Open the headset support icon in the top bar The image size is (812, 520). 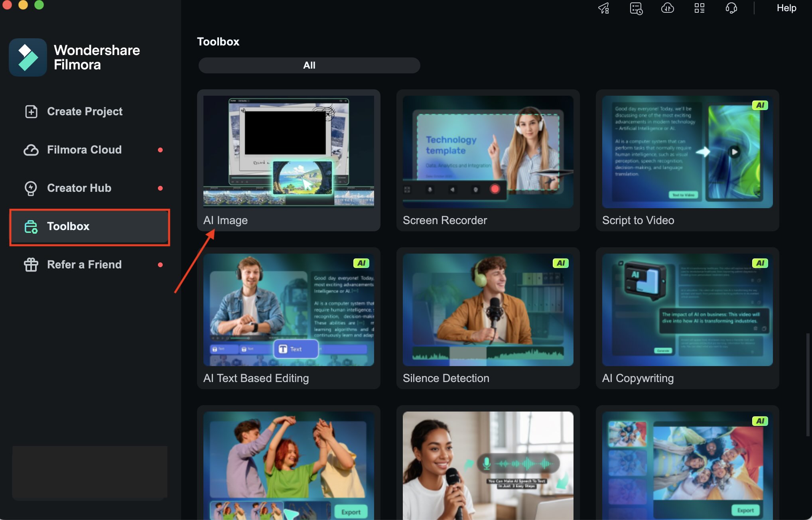coord(731,8)
